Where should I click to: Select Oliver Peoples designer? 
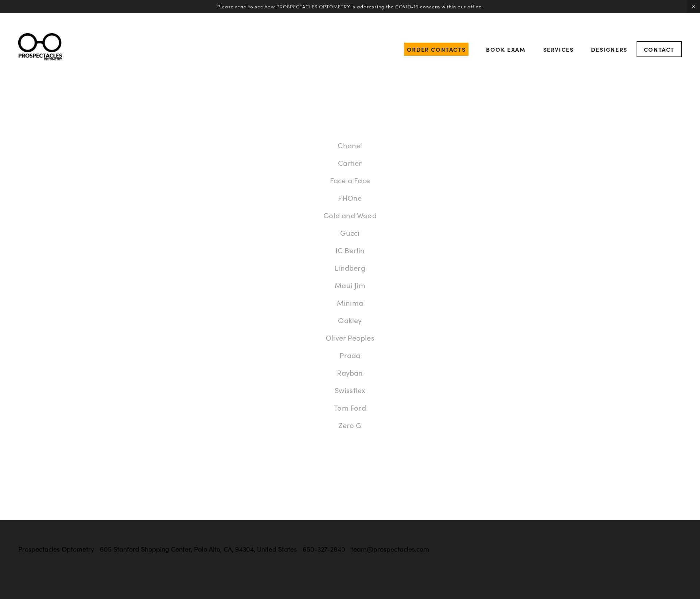(x=350, y=338)
